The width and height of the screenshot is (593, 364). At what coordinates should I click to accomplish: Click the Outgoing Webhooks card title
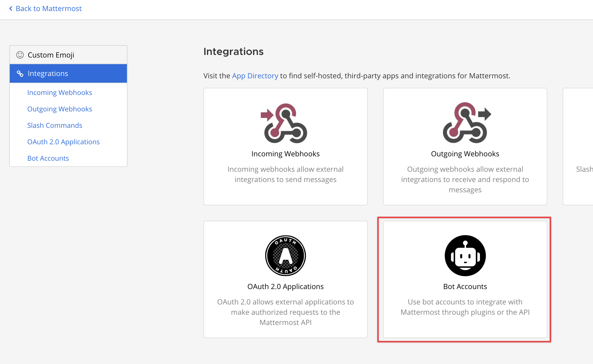465,154
